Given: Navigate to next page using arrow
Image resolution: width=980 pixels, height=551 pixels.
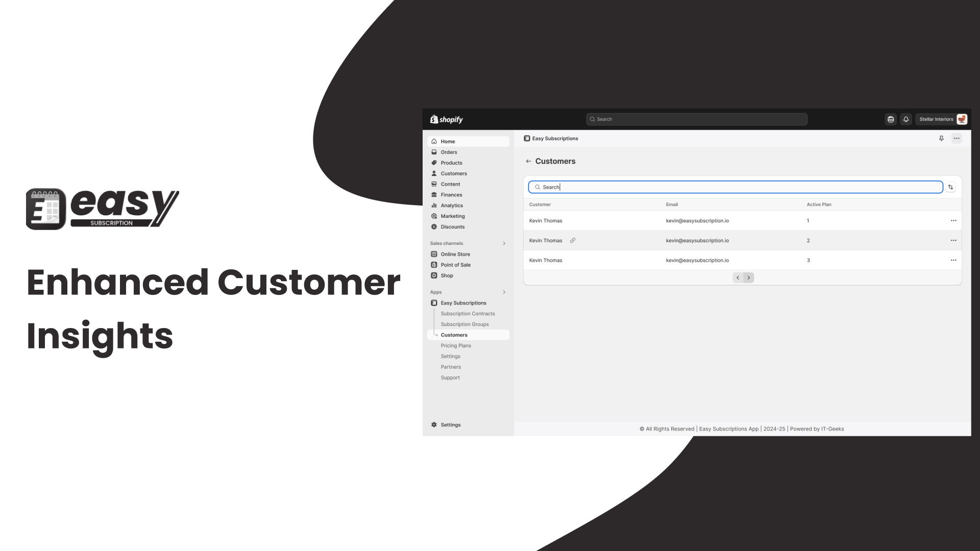Looking at the screenshot, I should coord(748,277).
